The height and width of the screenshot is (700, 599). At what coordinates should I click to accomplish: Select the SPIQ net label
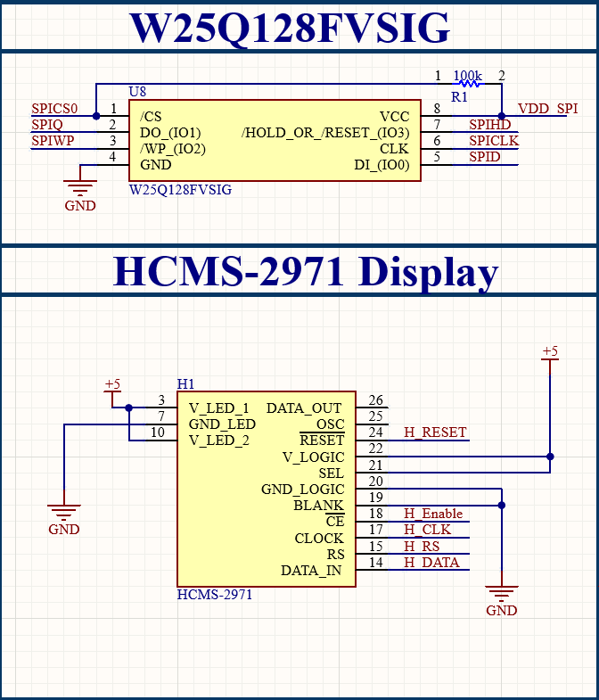pos(47,125)
